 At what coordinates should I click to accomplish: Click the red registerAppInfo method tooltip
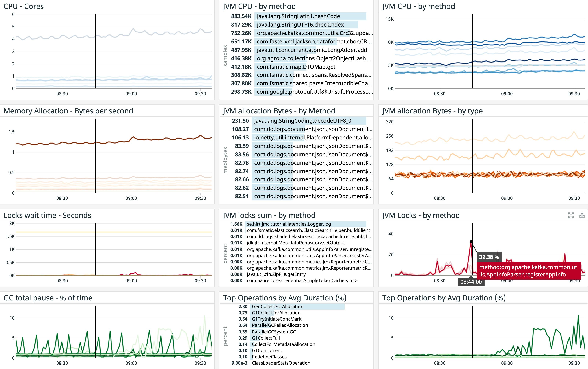click(529, 271)
